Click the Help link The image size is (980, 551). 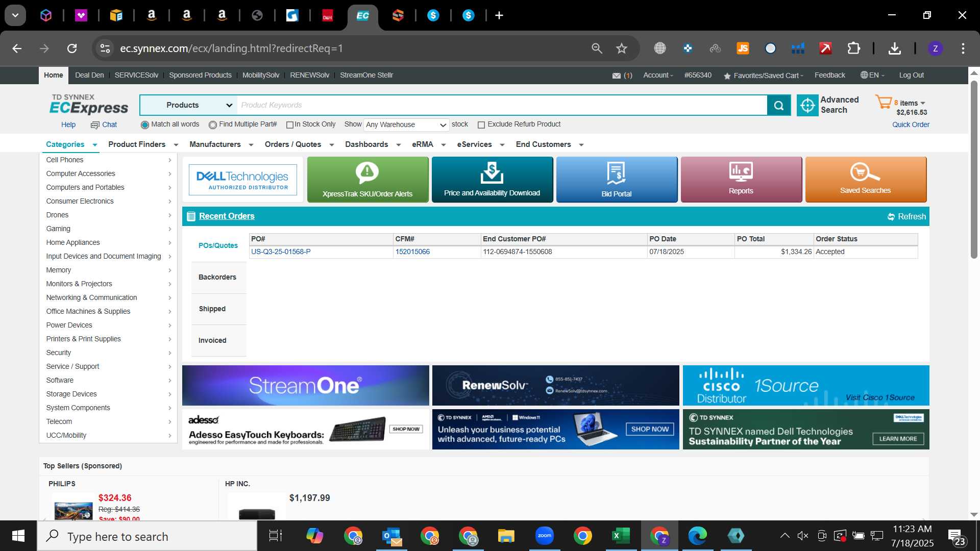(68, 124)
